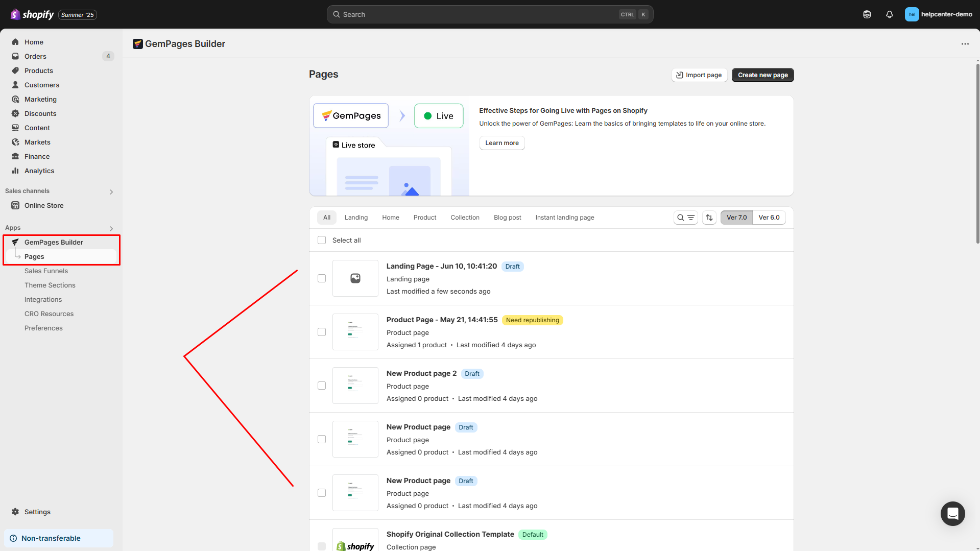Click the sort order icon beside the search icon
The image size is (980, 551).
pos(709,217)
